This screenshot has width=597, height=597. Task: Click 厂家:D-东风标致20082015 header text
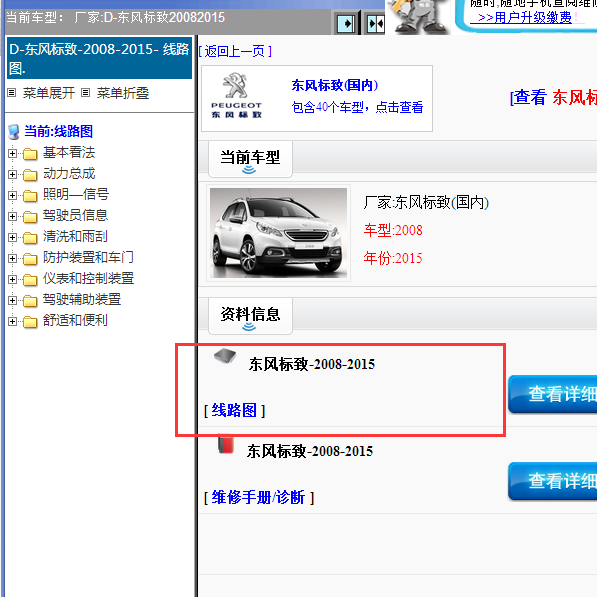[x=150, y=18]
